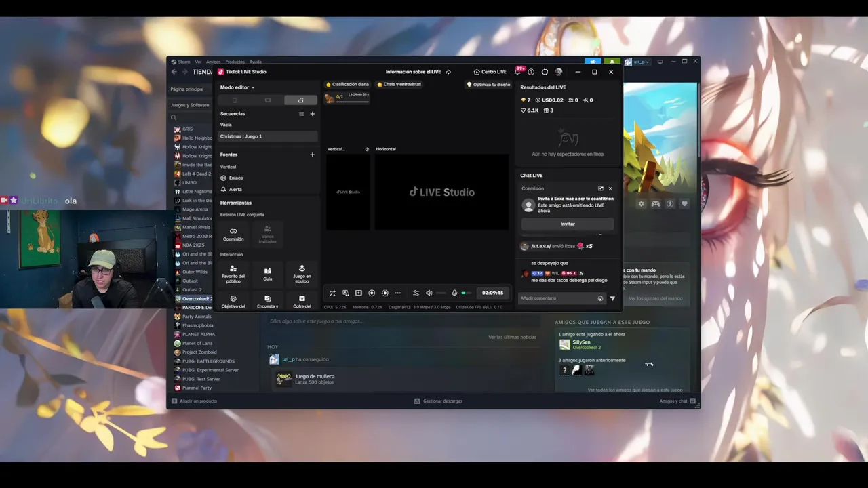
Task: Open the Juego en equipo tool
Action: pos(302,273)
